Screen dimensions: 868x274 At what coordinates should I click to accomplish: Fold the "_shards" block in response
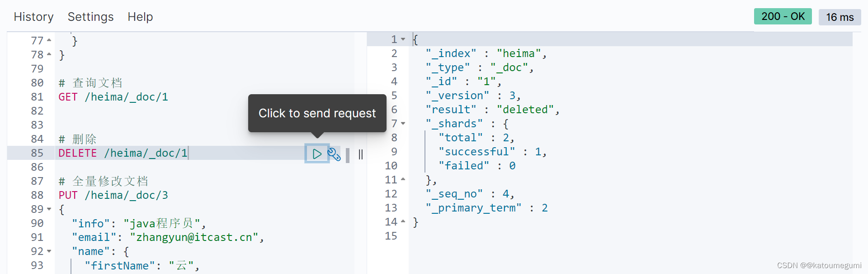(x=403, y=124)
